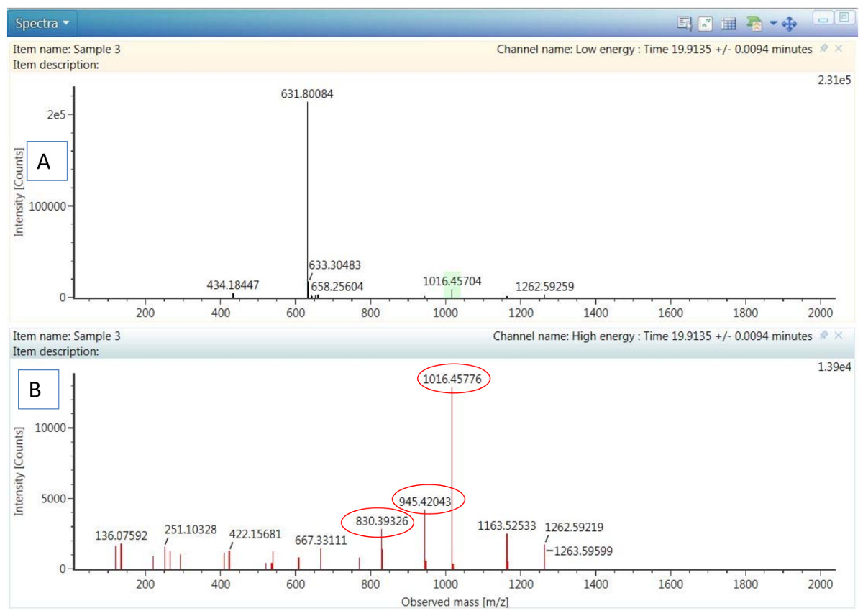Click the green export spectrum icon
863x616 pixels.
[754, 24]
